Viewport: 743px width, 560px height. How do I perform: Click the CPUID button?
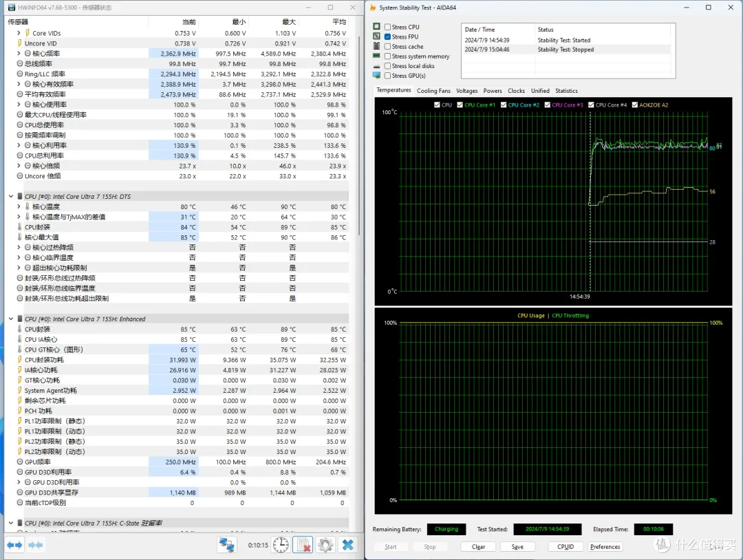point(566,546)
